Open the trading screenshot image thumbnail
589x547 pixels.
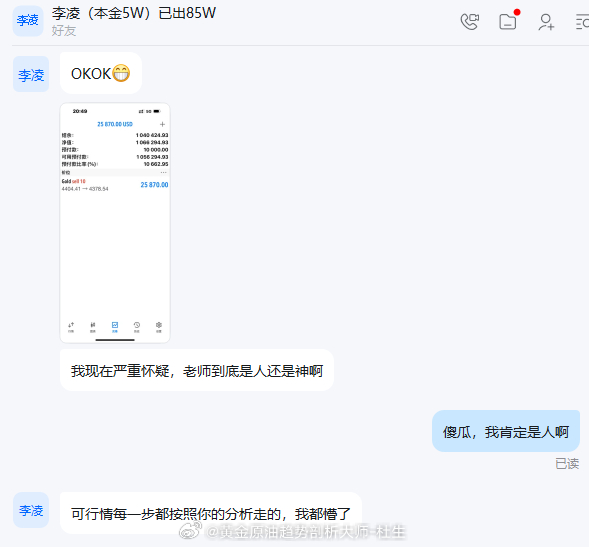coord(115,223)
